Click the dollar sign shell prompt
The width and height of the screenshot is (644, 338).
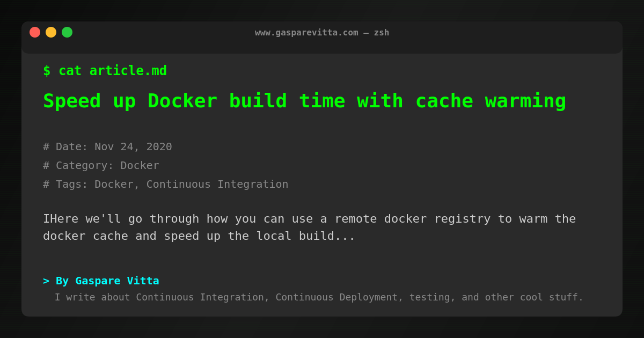(47, 71)
